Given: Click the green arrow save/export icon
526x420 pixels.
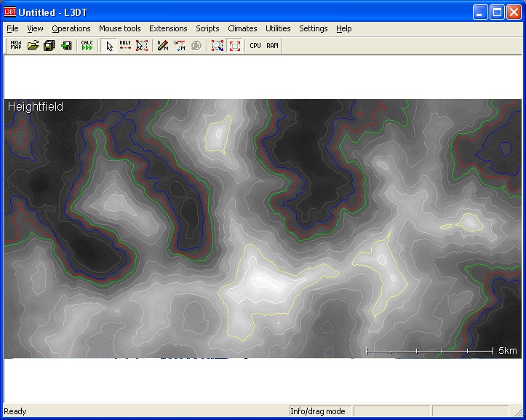Looking at the screenshot, I should (x=66, y=45).
